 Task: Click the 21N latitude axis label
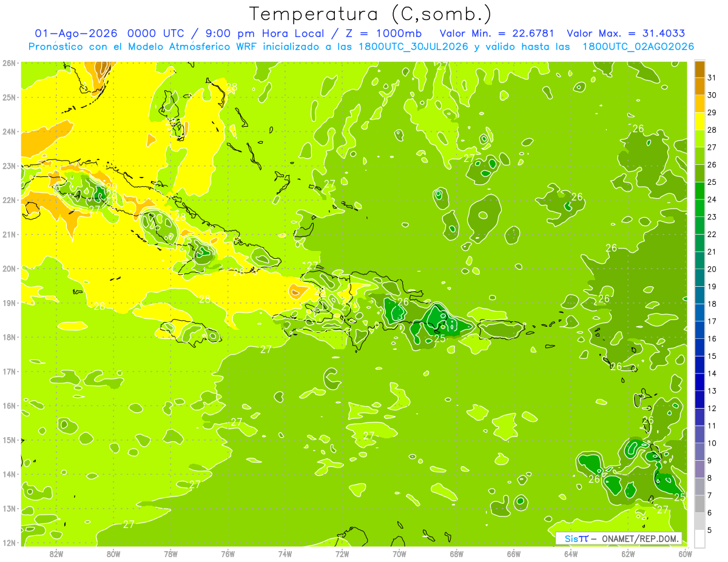9,234
